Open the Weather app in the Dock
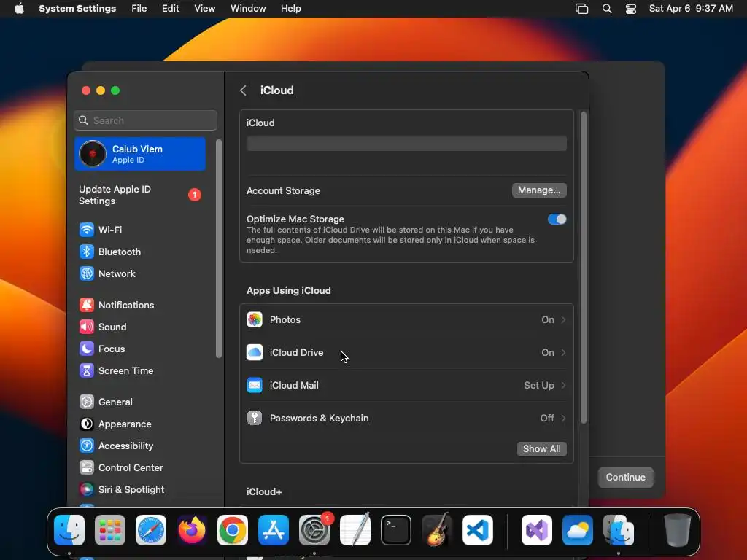The height and width of the screenshot is (560, 747). pos(578,530)
